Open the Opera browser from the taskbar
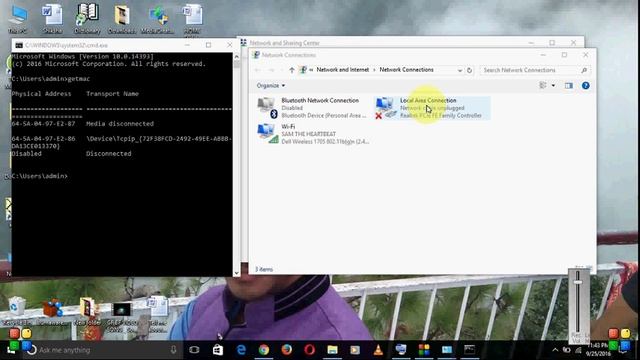 point(309,350)
